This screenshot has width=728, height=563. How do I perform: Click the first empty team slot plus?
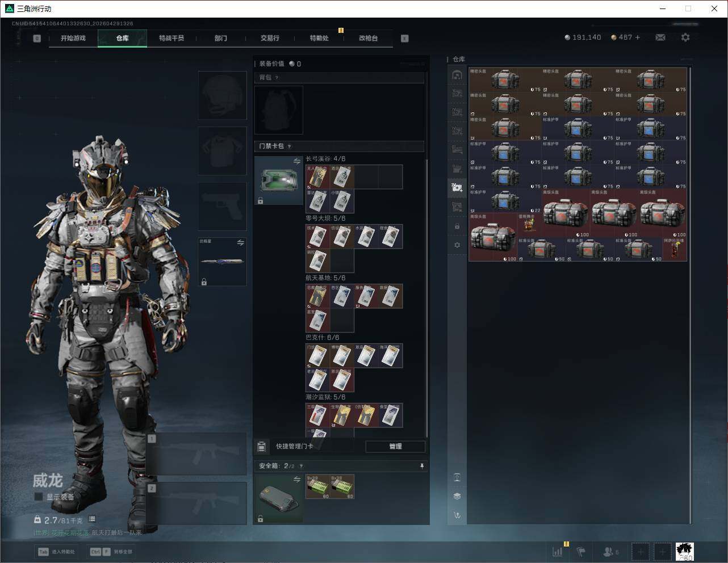[x=641, y=552]
